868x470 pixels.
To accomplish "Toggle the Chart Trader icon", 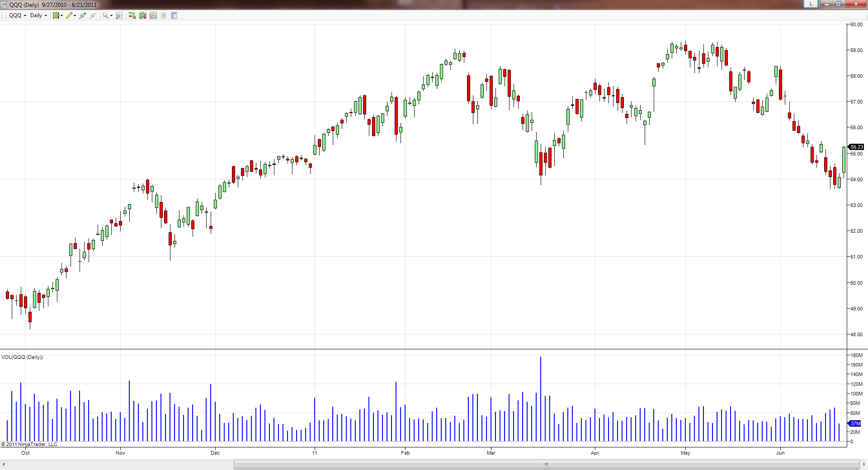I will pos(132,15).
